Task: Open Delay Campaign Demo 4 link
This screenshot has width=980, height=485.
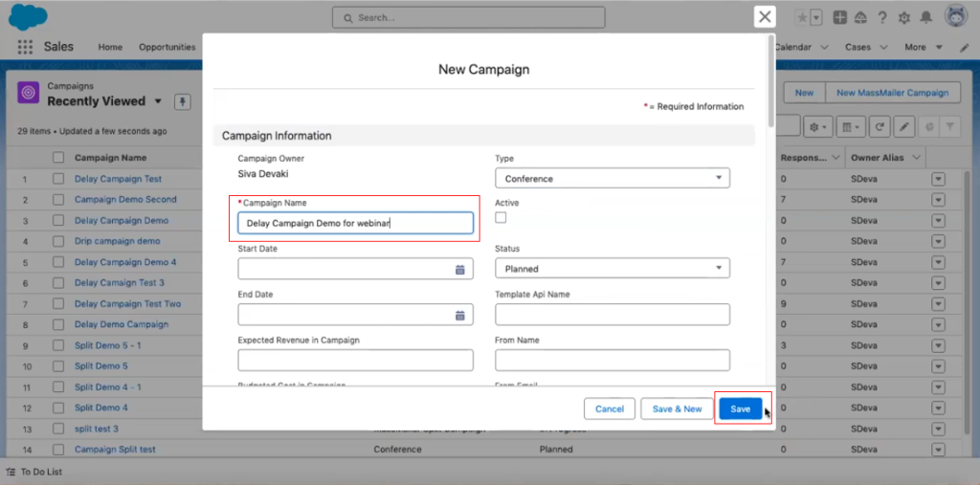Action: 125,262
